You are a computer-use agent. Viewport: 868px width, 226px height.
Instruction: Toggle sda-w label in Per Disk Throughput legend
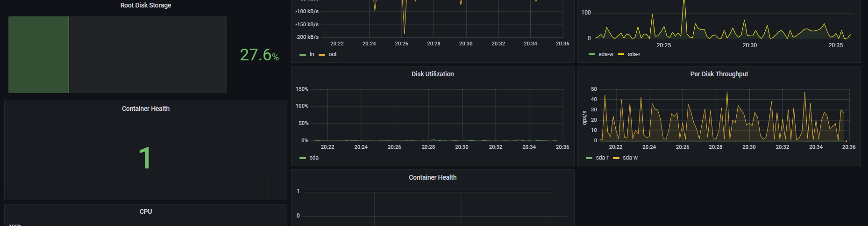tap(630, 158)
